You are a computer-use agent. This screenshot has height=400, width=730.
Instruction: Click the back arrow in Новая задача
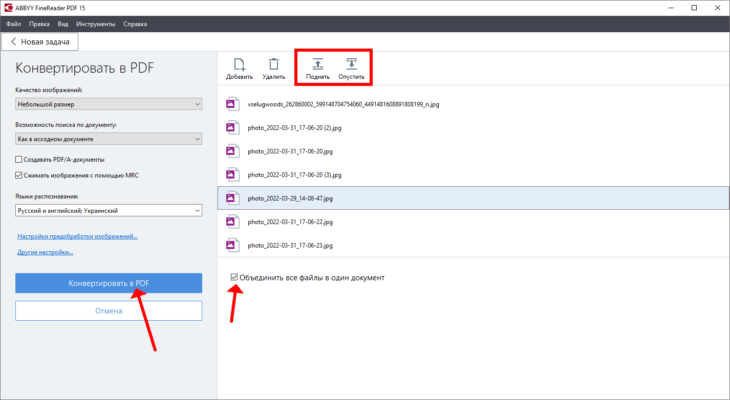tap(14, 42)
